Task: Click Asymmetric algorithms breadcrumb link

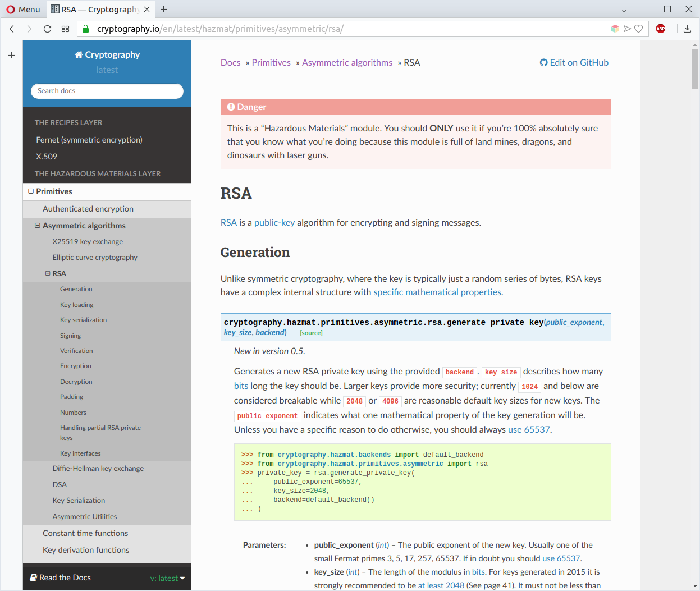Action: point(347,63)
